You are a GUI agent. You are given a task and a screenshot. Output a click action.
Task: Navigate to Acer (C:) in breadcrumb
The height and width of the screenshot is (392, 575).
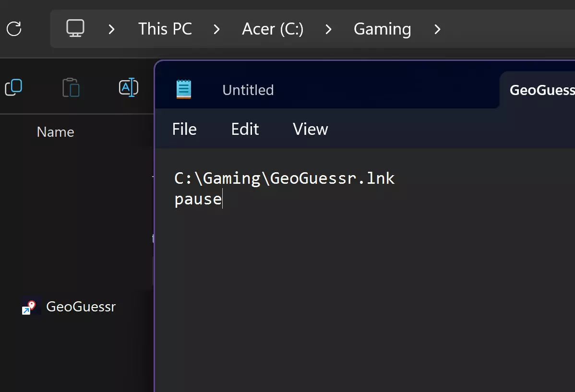273,29
